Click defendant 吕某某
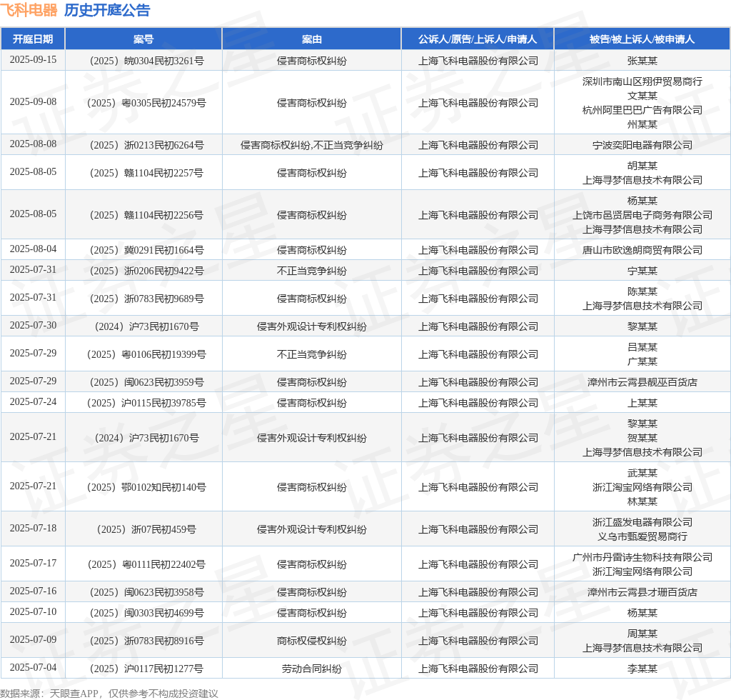 tap(642, 347)
